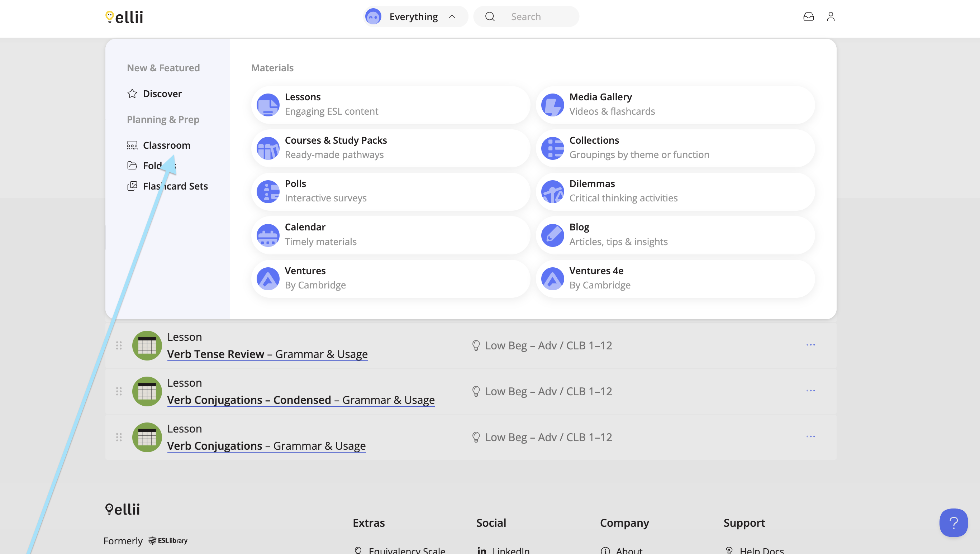Click the Verb Conjugations – Condensed lesson thumbnail
Screen dimensions: 980x554
147,392
